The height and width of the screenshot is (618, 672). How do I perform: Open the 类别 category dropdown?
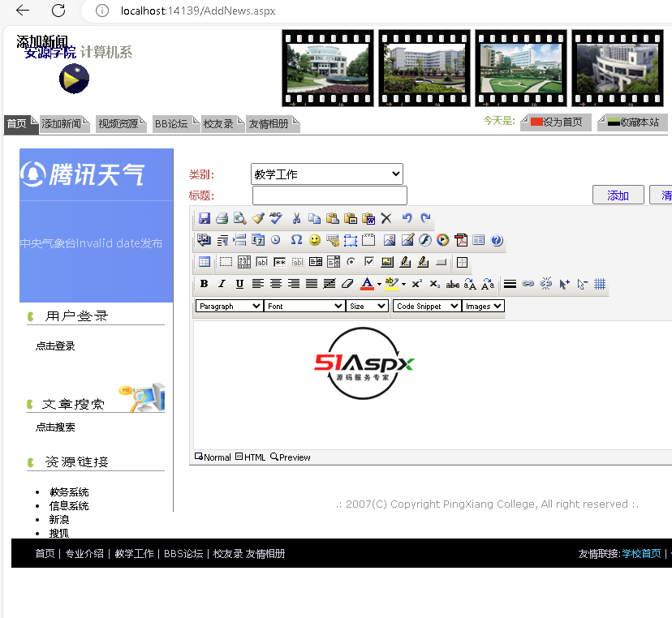click(x=327, y=174)
